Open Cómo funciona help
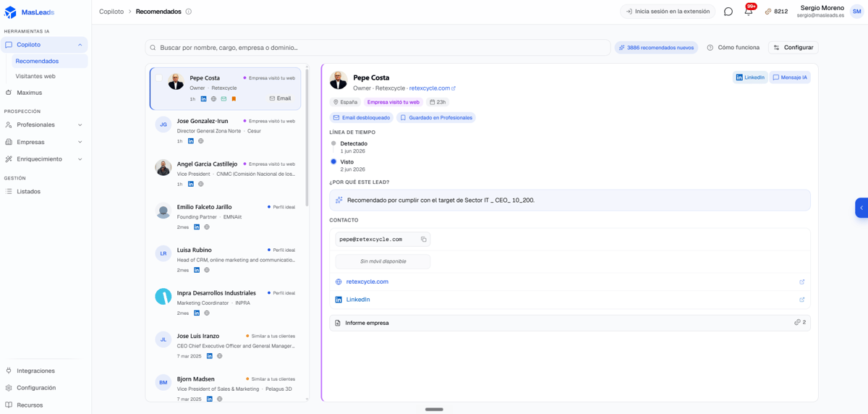868x414 pixels. (733, 48)
